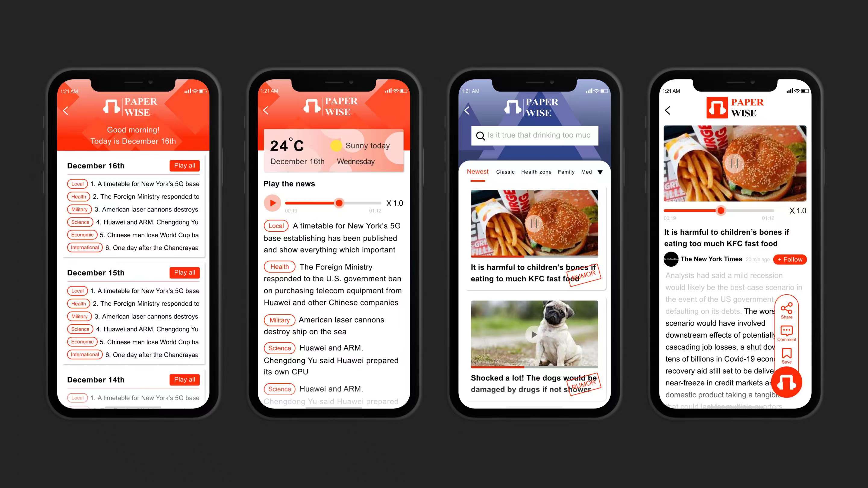The height and width of the screenshot is (488, 868).
Task: Tap the search icon in news feed
Action: click(481, 135)
